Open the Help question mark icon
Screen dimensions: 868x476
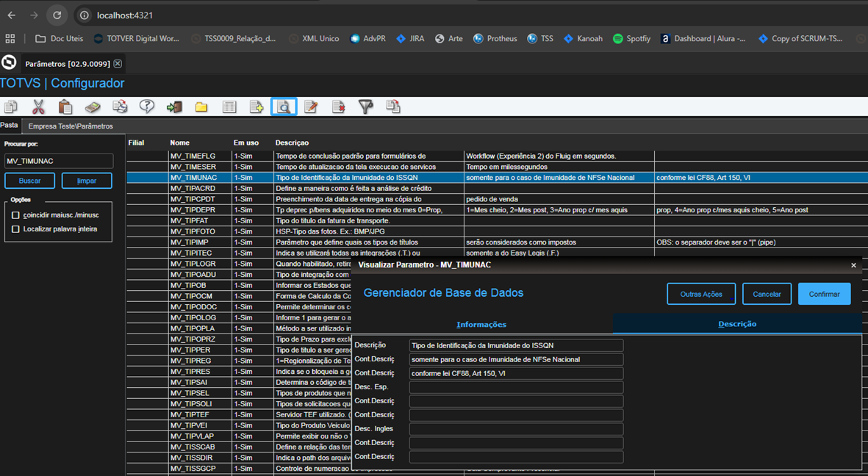[x=147, y=107]
